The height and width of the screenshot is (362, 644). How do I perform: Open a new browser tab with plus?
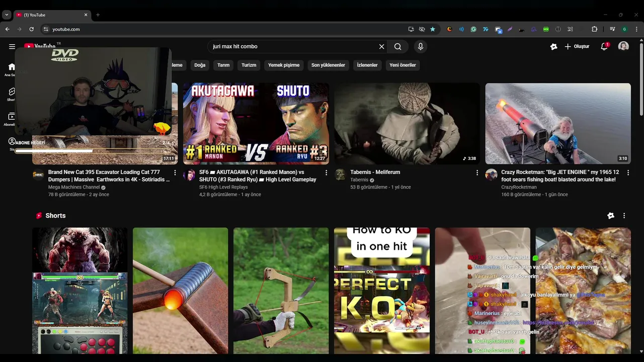tap(98, 15)
